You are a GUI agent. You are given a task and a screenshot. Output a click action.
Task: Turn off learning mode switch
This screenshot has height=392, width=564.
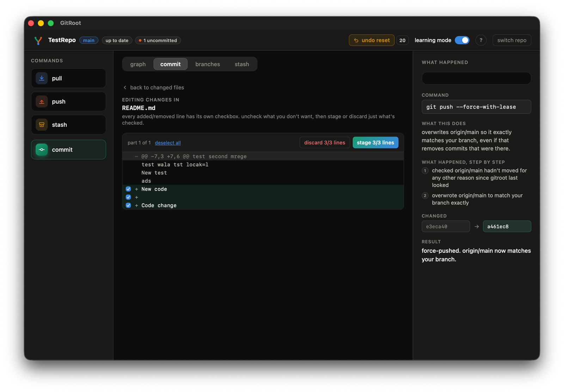462,40
